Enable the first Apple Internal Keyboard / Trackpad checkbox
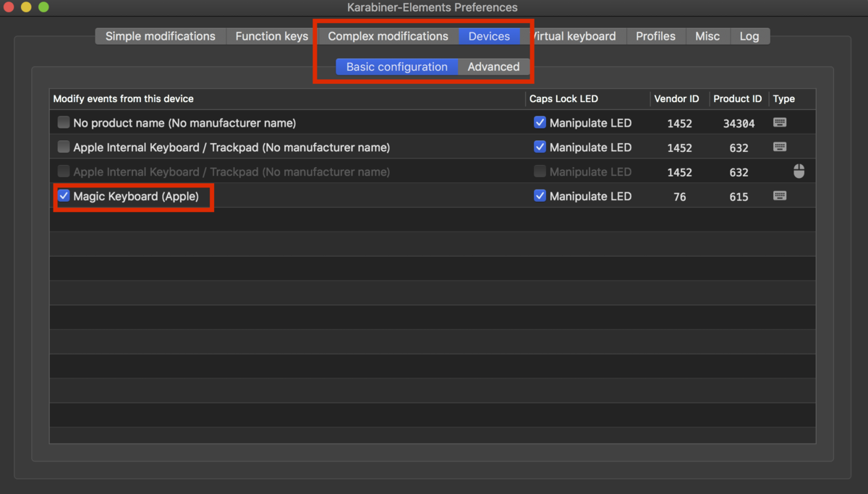 pos(64,147)
